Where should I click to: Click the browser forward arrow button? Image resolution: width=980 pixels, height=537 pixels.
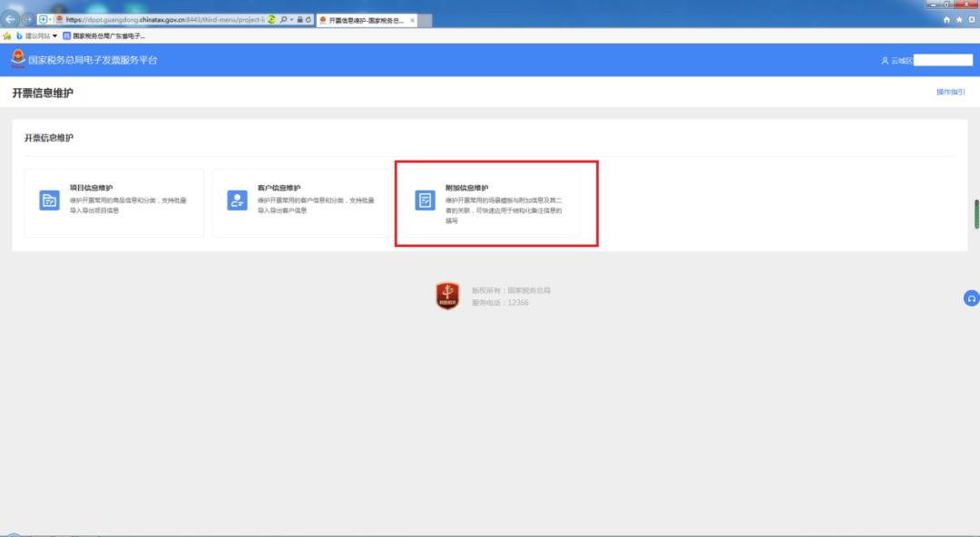(x=28, y=19)
